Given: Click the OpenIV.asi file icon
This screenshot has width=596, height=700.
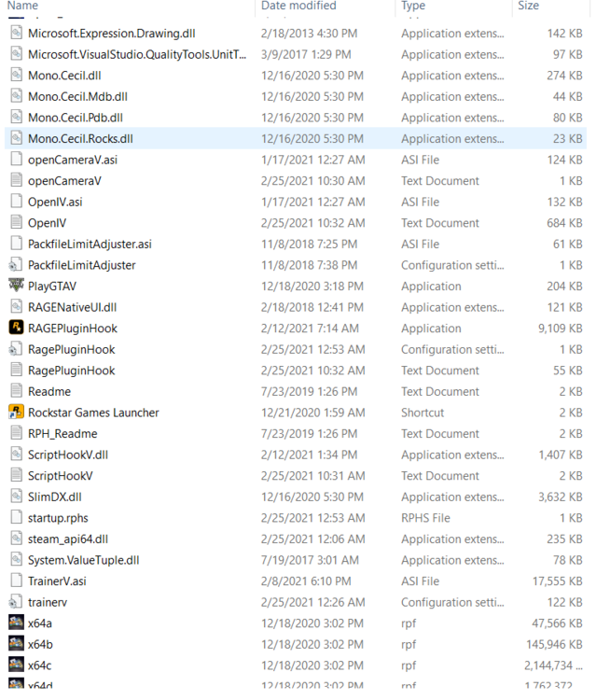Looking at the screenshot, I should point(17,202).
